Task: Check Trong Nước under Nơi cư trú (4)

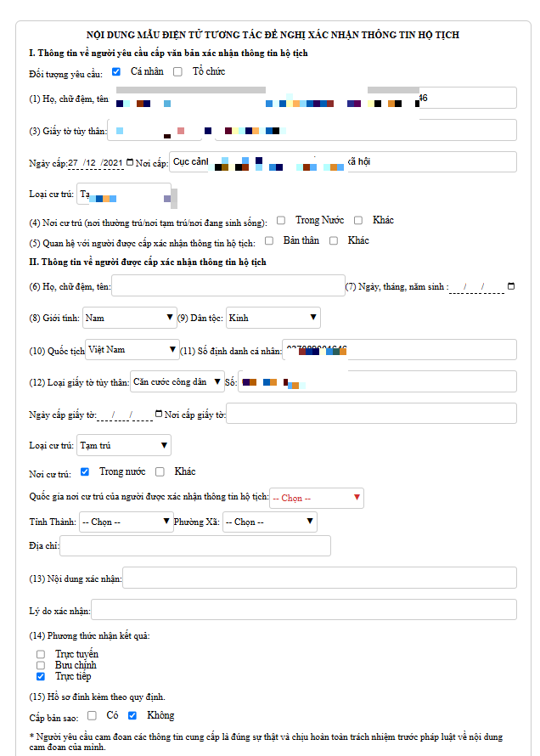Action: coord(281,220)
